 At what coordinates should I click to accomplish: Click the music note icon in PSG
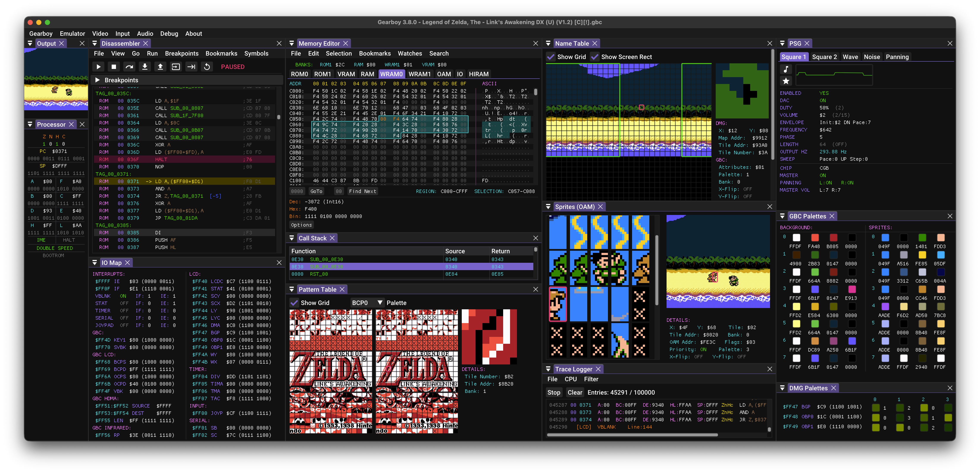[786, 69]
